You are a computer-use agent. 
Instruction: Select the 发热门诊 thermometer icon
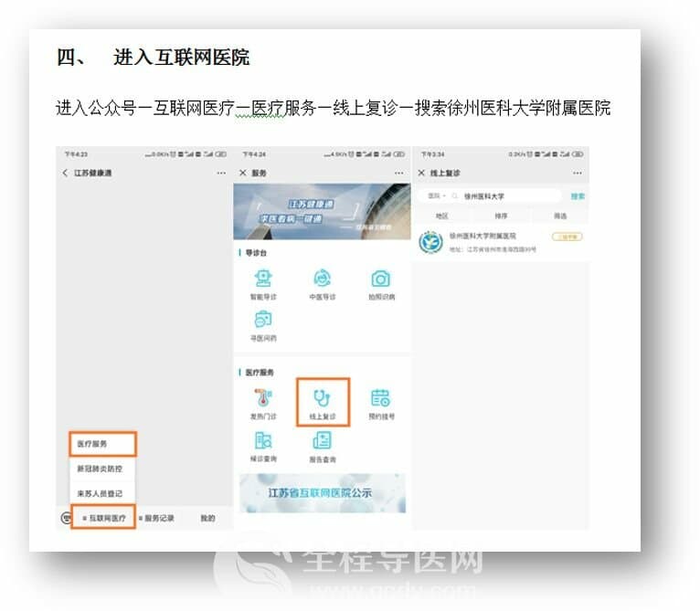[263, 399]
